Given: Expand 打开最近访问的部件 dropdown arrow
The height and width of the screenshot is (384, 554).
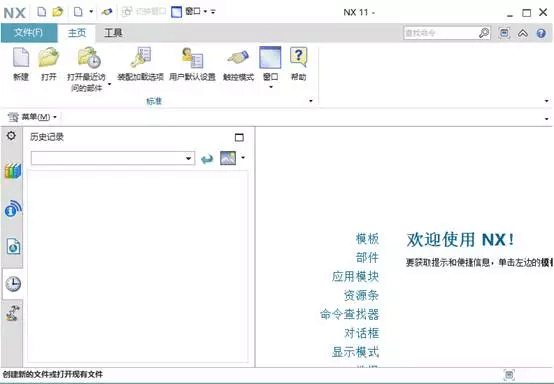Looking at the screenshot, I should pyautogui.click(x=110, y=84).
